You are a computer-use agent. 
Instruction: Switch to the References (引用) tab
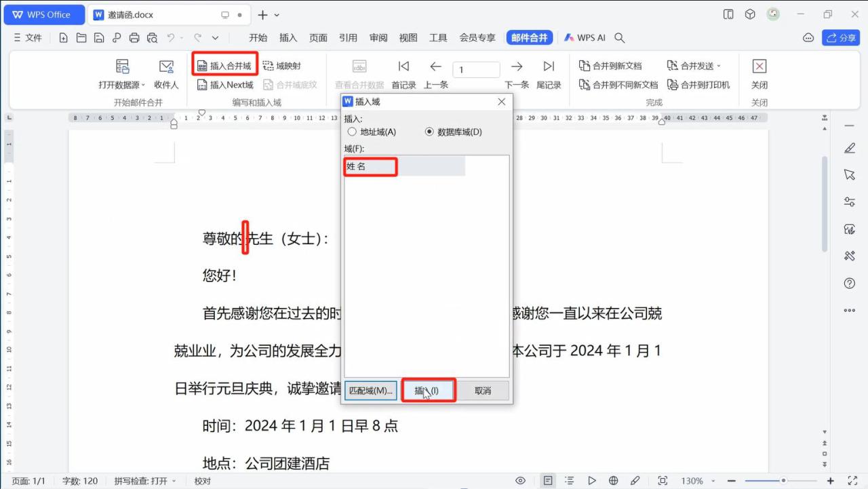pos(348,38)
